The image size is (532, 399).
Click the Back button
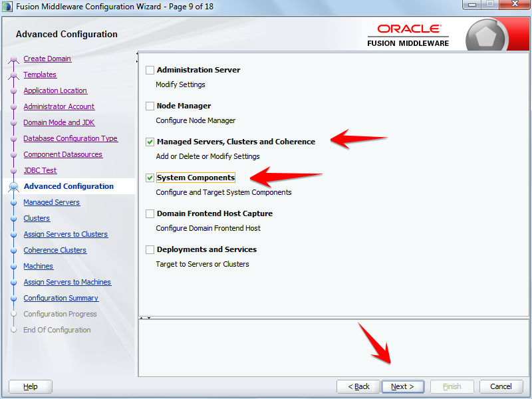358,386
